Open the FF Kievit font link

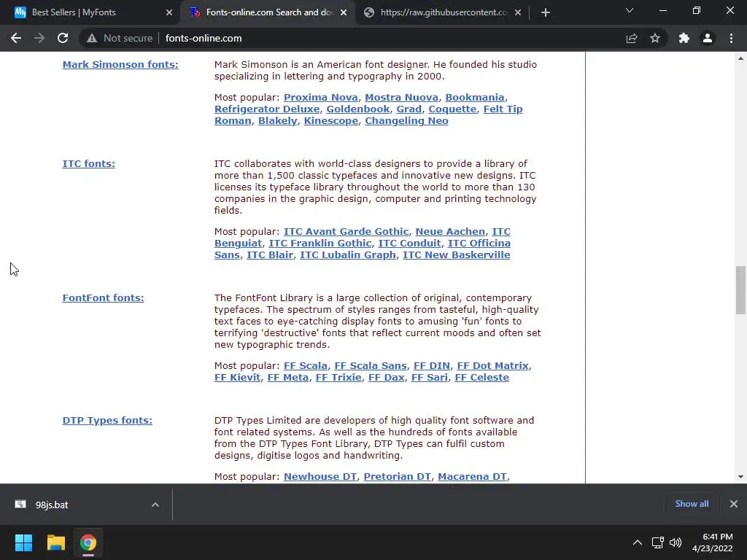click(237, 377)
